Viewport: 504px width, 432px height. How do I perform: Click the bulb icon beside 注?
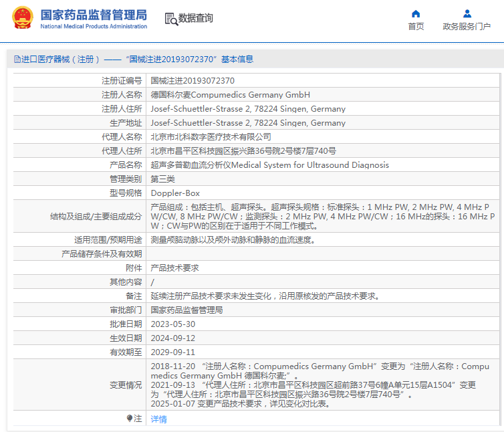click(130, 418)
